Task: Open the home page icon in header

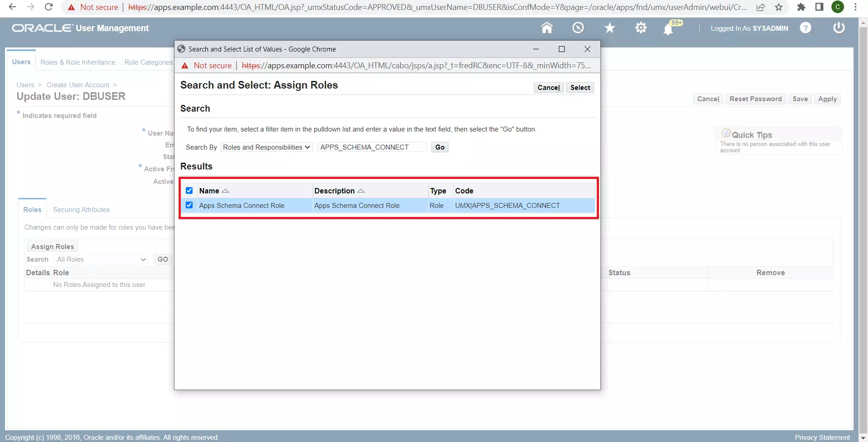Action: click(x=547, y=28)
